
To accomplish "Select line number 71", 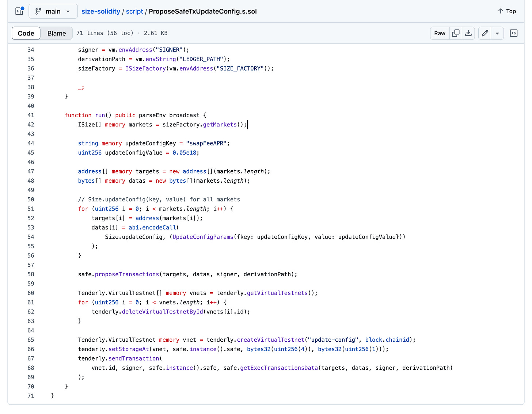I will pyautogui.click(x=31, y=396).
